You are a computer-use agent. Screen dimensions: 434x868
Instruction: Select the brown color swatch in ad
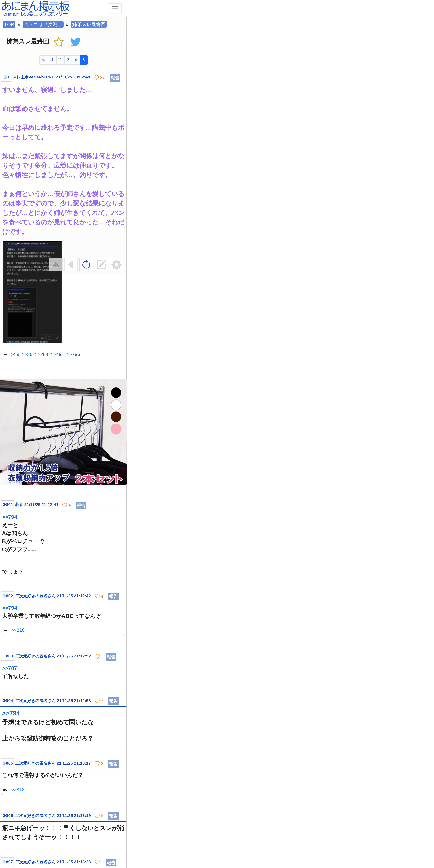116,417
